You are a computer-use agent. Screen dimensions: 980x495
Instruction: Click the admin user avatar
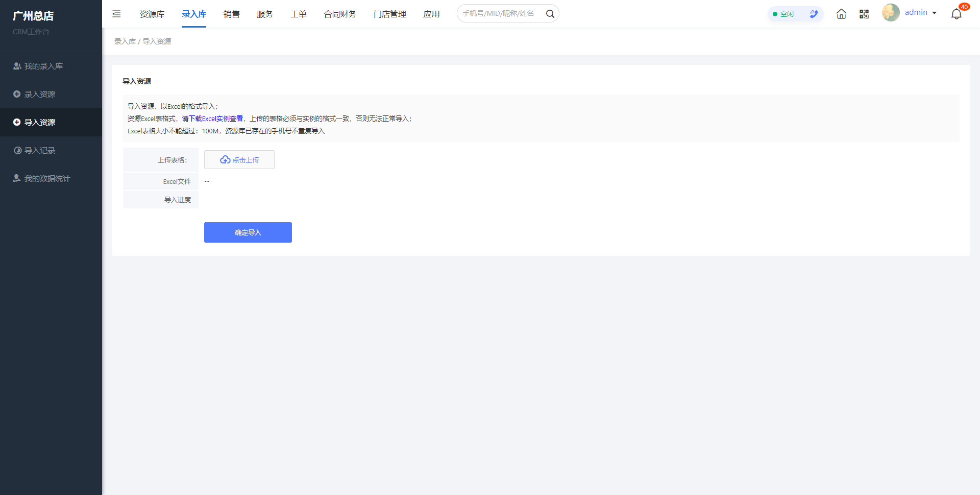pos(891,13)
